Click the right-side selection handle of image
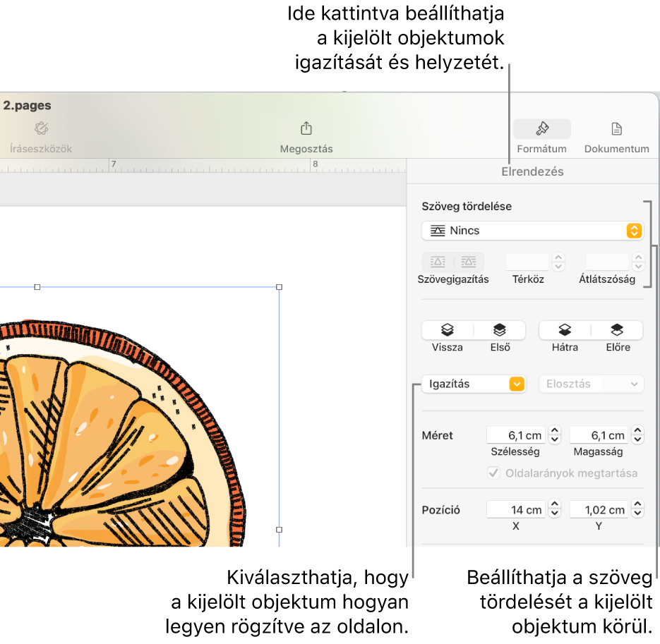Viewport: 660px width, 644px height. [x=279, y=530]
